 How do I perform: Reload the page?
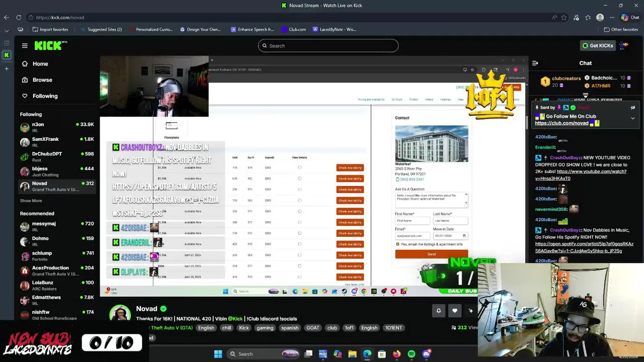tap(19, 18)
